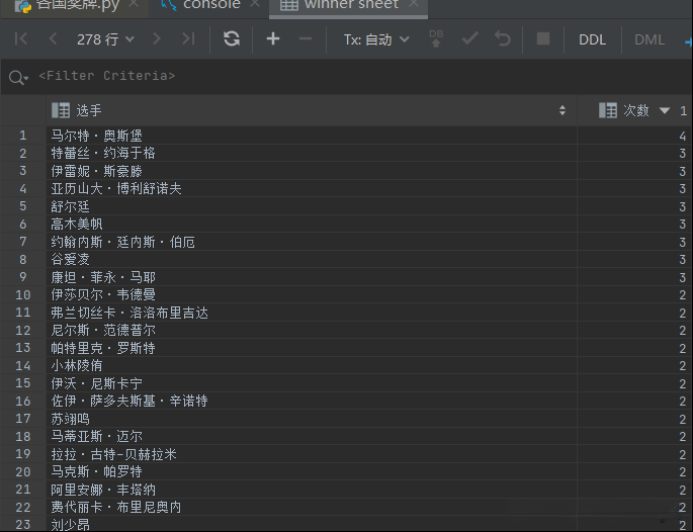Select 次数 value for 苏翊鸣 row
This screenshot has width=693, height=532.
pos(635,418)
